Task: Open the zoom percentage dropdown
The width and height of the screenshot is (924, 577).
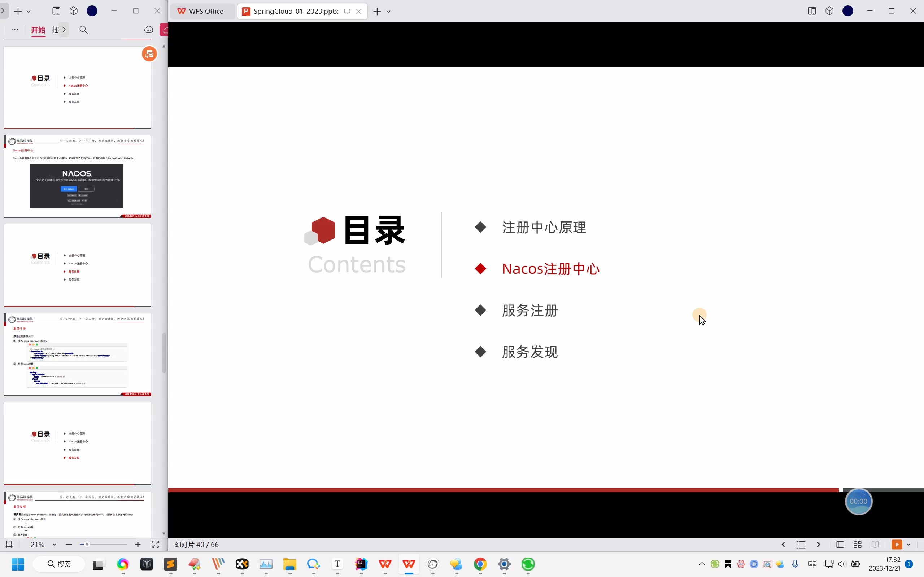Action: 54,545
